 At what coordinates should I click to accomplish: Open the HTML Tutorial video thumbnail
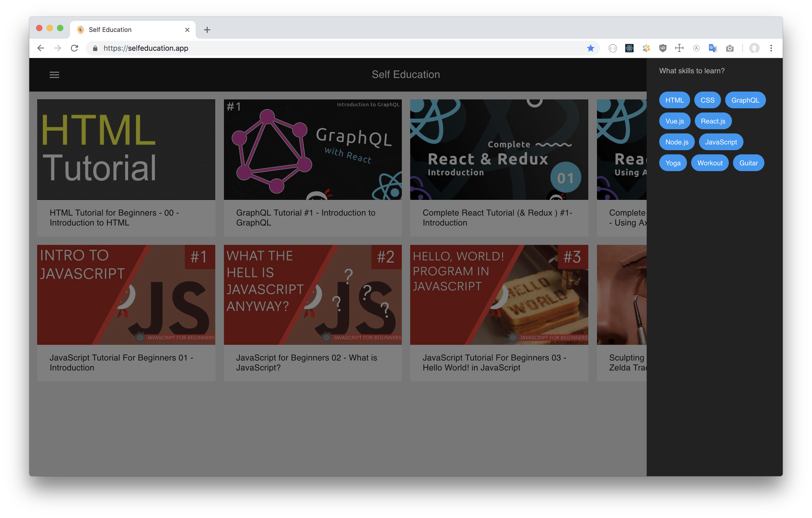tap(126, 149)
